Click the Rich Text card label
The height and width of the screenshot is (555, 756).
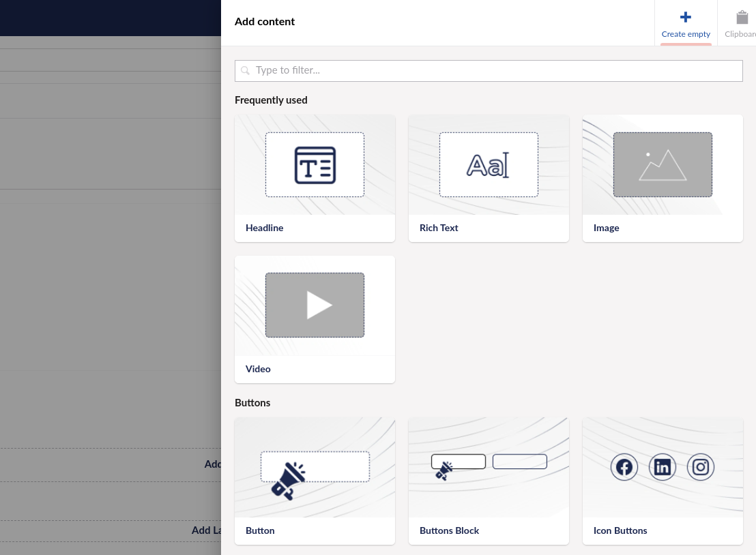(439, 228)
